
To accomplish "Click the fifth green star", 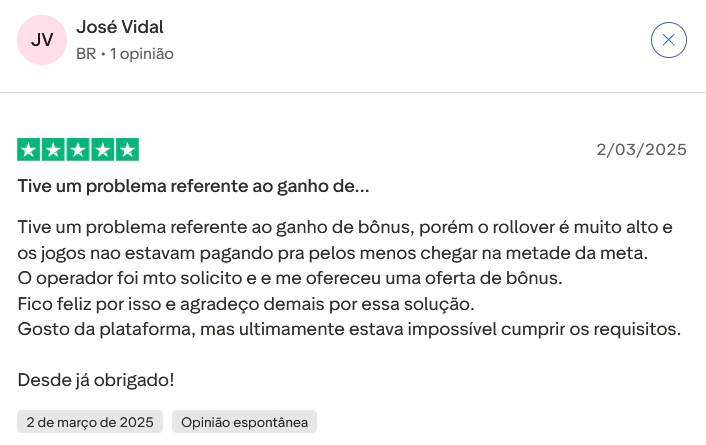I will pos(128,150).
